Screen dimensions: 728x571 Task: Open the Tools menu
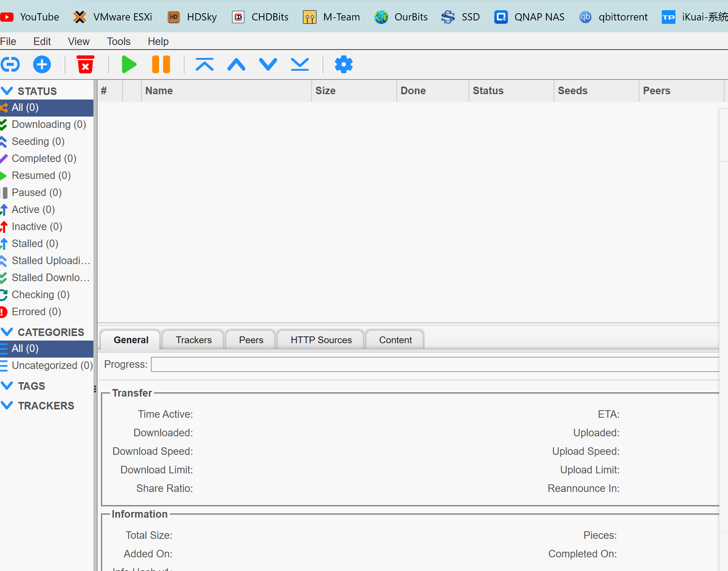point(118,41)
